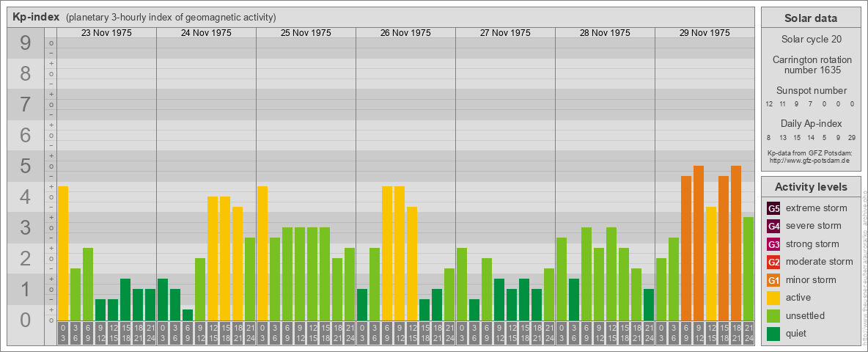The width and height of the screenshot is (868, 352).
Task: Click Carrington rotation number 1635 text
Action: (811, 65)
